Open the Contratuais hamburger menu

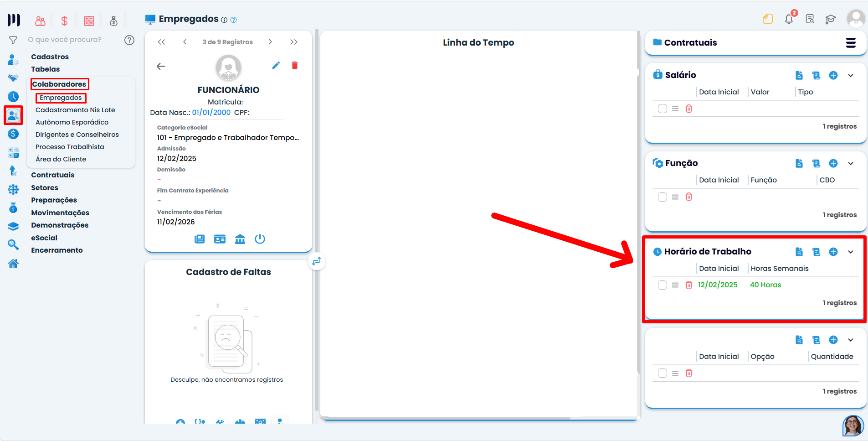tap(851, 43)
